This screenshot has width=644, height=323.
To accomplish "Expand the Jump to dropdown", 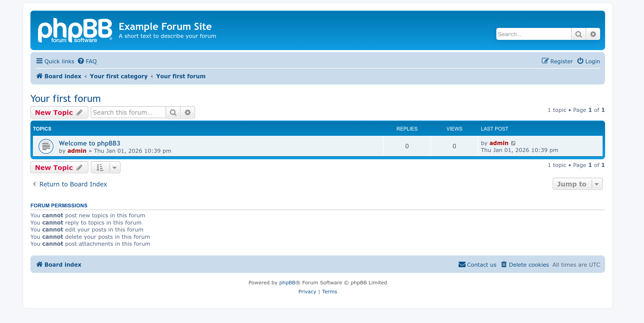I will pyautogui.click(x=577, y=184).
